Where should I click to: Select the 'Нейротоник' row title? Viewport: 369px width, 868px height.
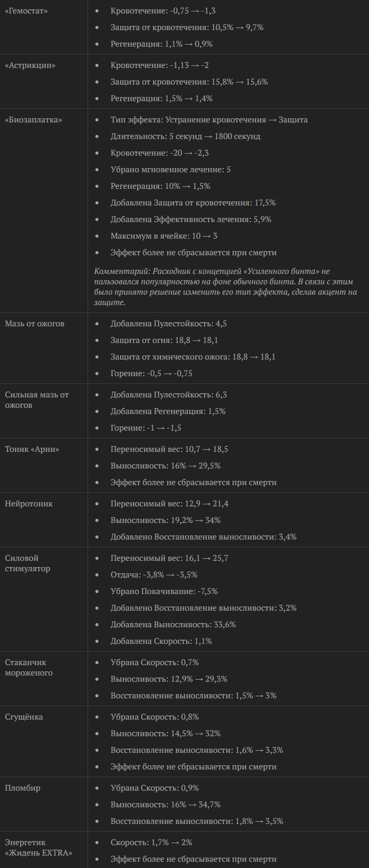pos(29,504)
